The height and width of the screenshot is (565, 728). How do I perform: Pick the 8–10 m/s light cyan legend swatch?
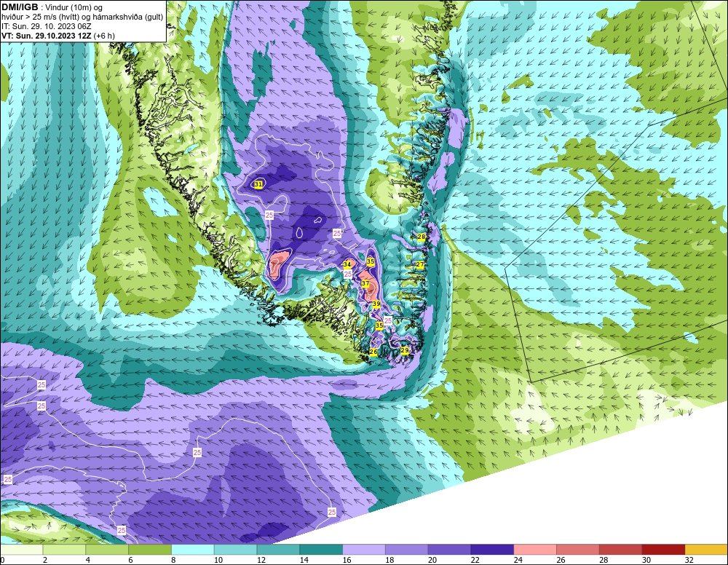[193, 550]
